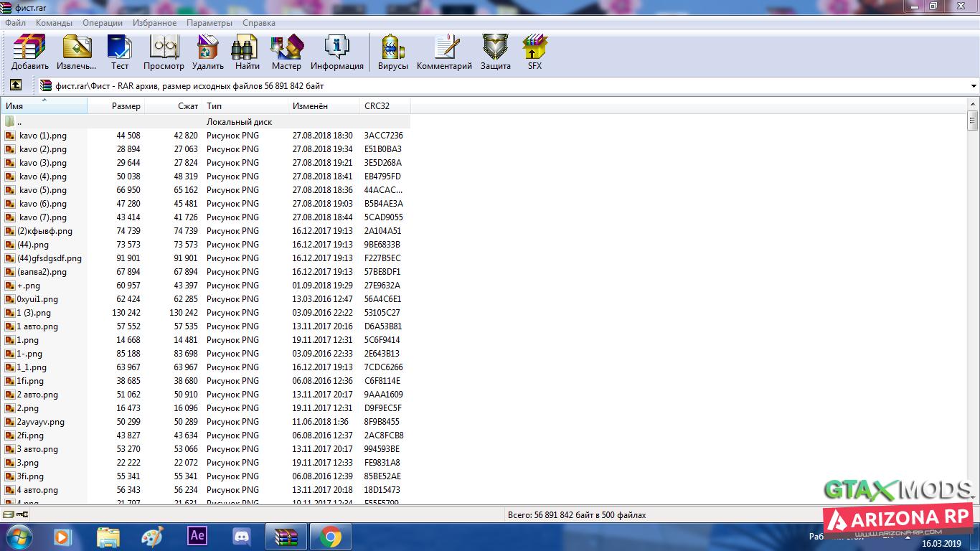Open the parent folder ".." entry
This screenshot has width=980, height=551.
click(x=19, y=122)
